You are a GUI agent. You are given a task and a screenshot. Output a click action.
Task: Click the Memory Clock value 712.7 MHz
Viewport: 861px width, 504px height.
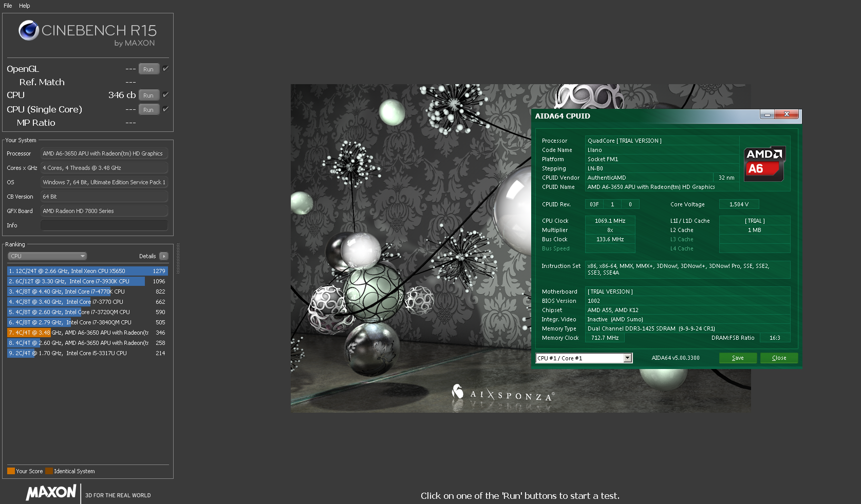pyautogui.click(x=605, y=338)
